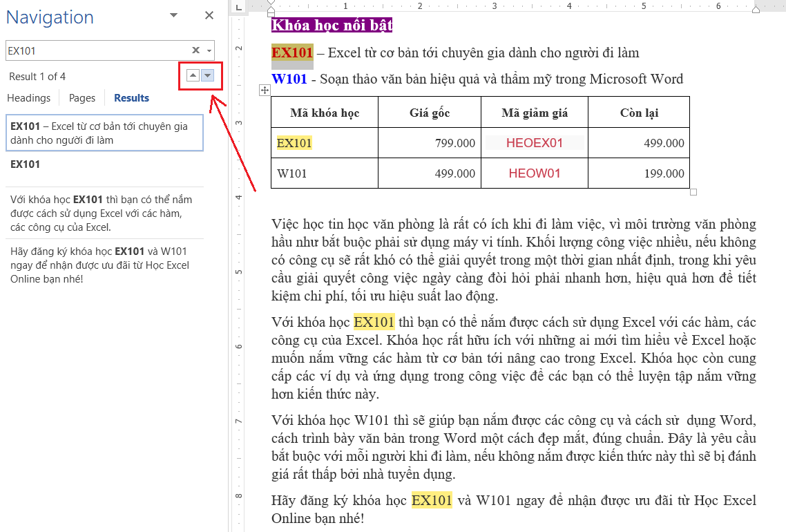Click in the EX101 search box

(97, 50)
